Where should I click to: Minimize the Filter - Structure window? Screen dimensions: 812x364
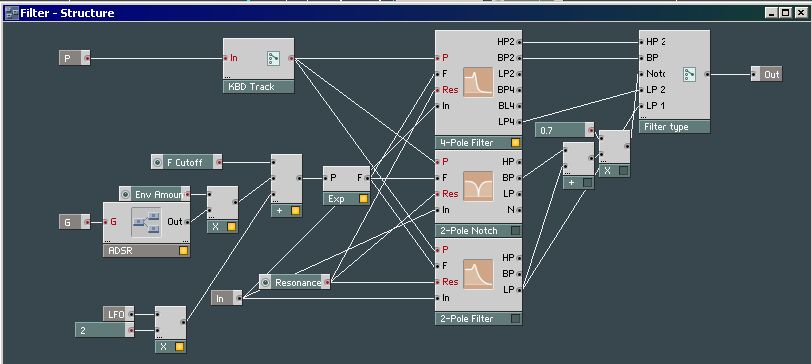(x=773, y=13)
